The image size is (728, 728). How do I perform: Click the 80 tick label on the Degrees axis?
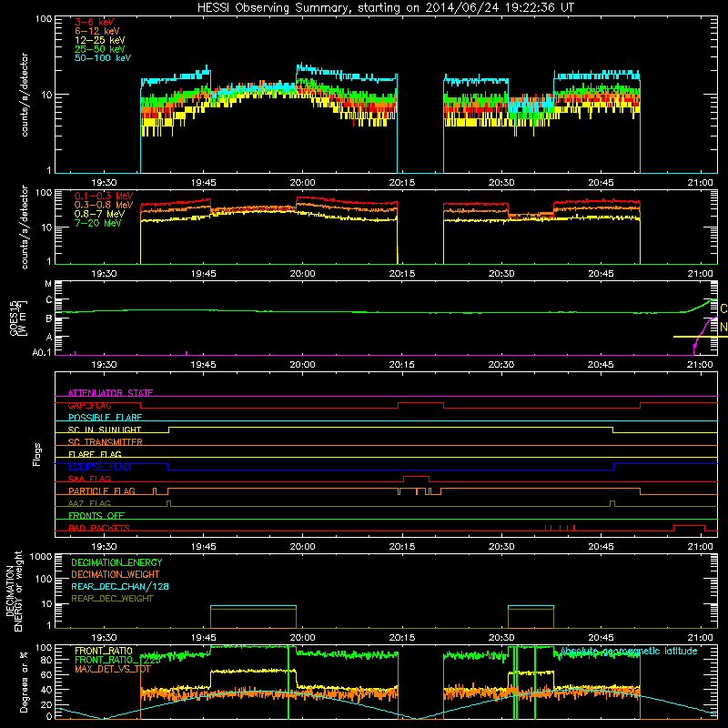click(x=46, y=659)
